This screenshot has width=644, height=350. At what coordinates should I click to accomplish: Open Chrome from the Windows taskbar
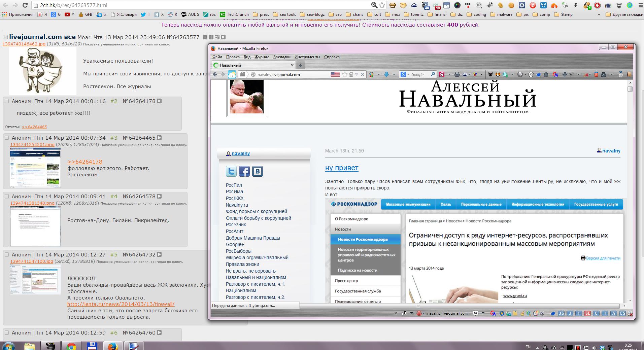pos(71,346)
